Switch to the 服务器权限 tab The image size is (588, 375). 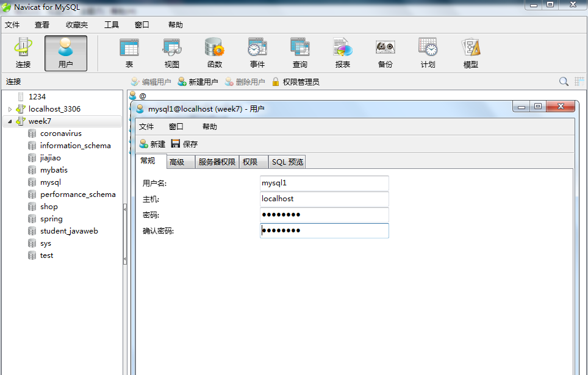[217, 162]
